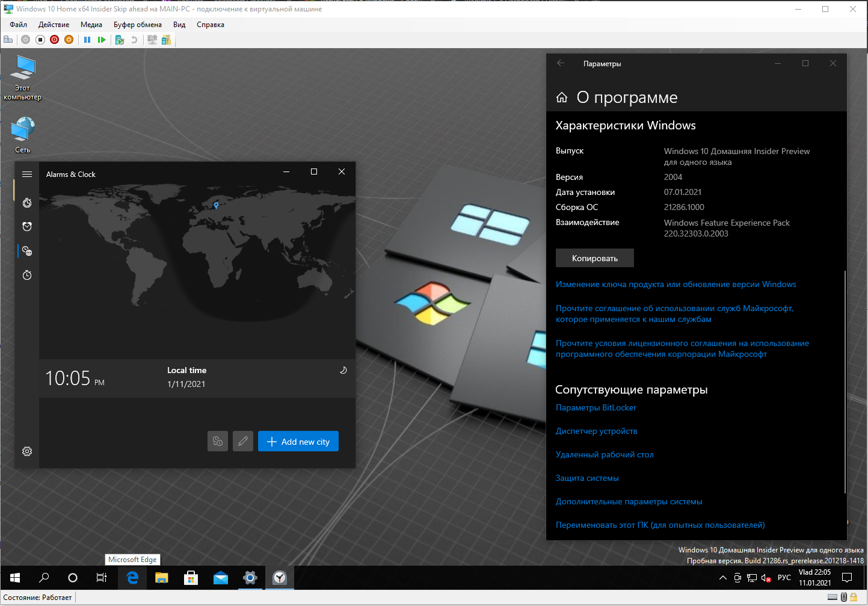Click the Edit clocks pencil button
This screenshot has width=868, height=606.
(x=243, y=441)
